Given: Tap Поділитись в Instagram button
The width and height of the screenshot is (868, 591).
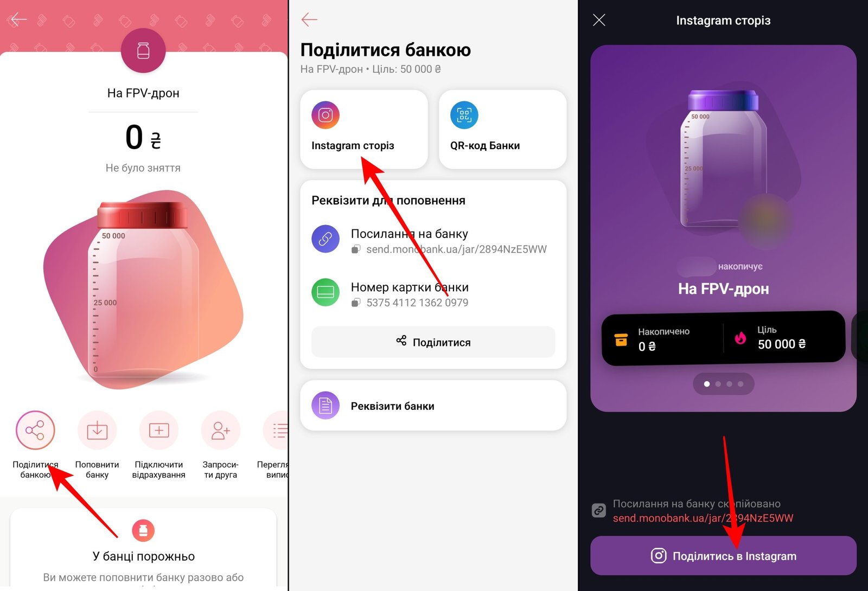Looking at the screenshot, I should tap(723, 556).
